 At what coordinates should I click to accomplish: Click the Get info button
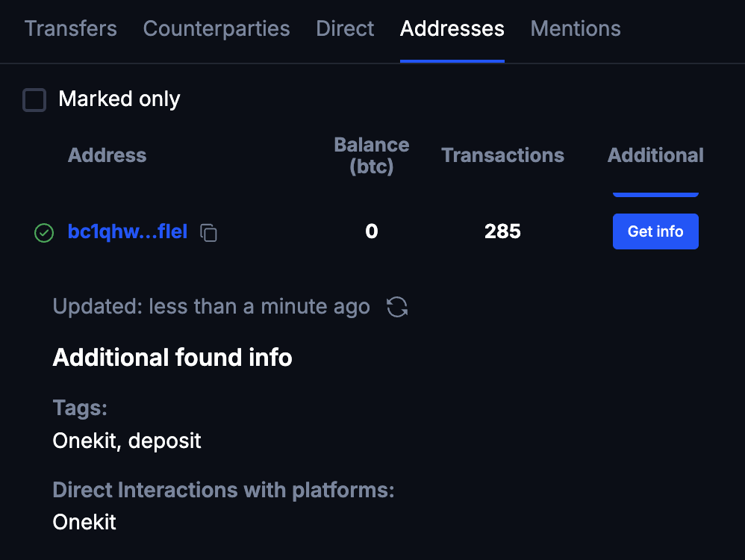pyautogui.click(x=655, y=231)
